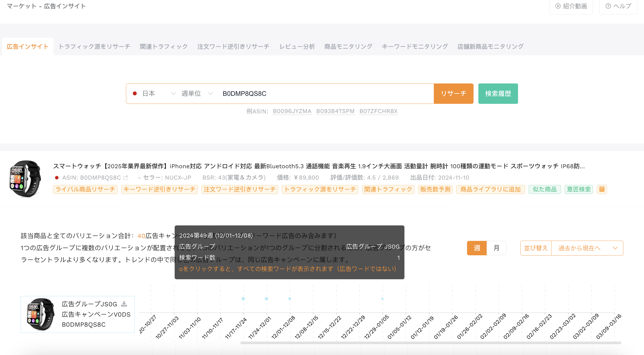The width and height of the screenshot is (644, 355).
Task: Switch to レビュー分析 tab
Action: click(x=297, y=47)
